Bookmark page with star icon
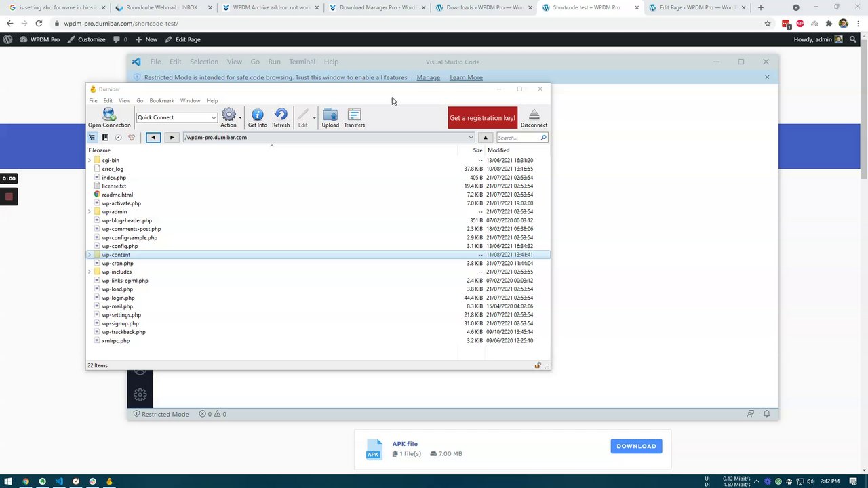 pos(768,23)
